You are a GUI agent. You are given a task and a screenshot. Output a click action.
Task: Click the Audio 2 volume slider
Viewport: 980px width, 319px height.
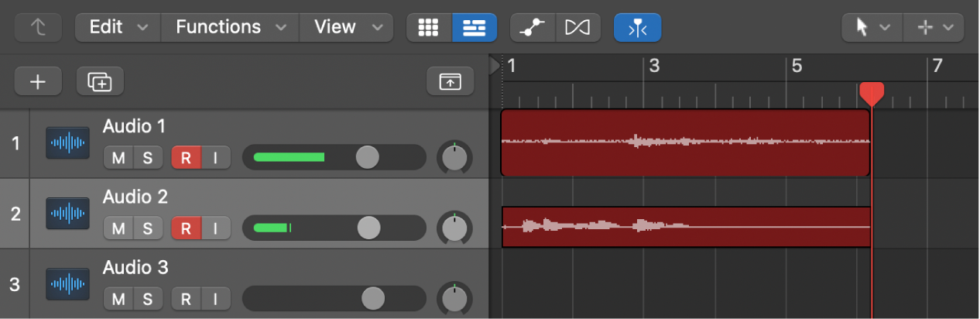[x=334, y=228]
